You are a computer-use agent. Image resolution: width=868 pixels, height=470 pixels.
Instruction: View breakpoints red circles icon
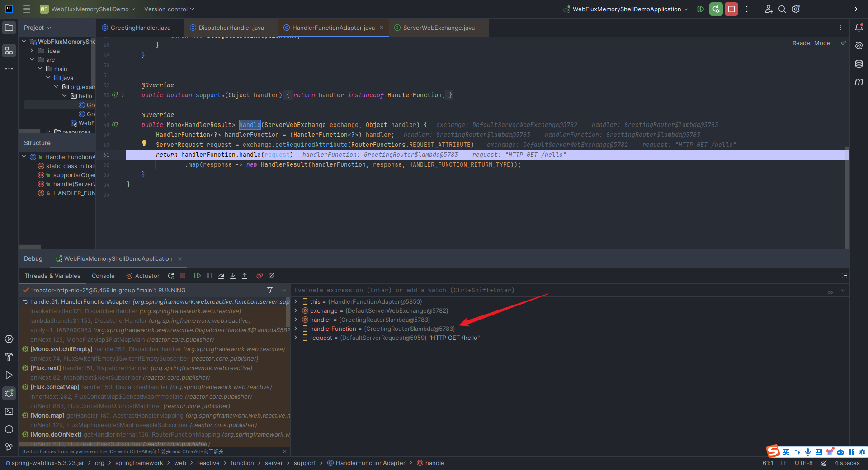click(x=259, y=276)
